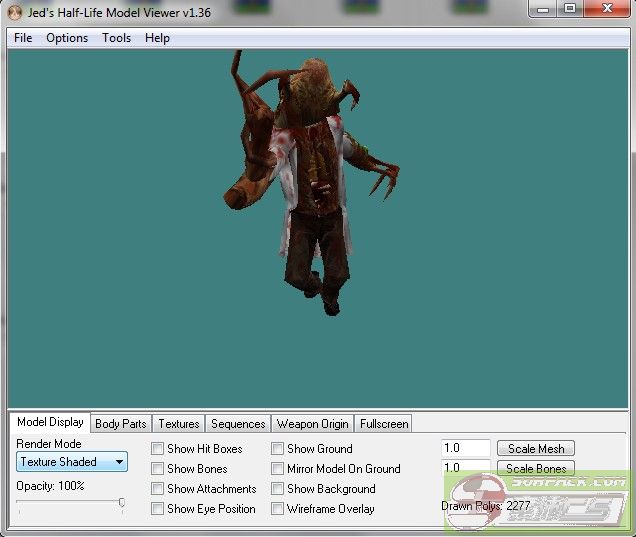Enable Show Hit Boxes checkbox
The width and height of the screenshot is (636, 537).
point(158,449)
